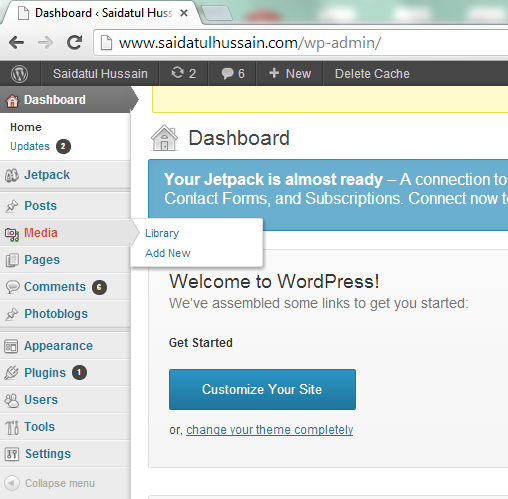The image size is (508, 499).
Task: Go back with the browser back arrow
Action: [x=17, y=43]
